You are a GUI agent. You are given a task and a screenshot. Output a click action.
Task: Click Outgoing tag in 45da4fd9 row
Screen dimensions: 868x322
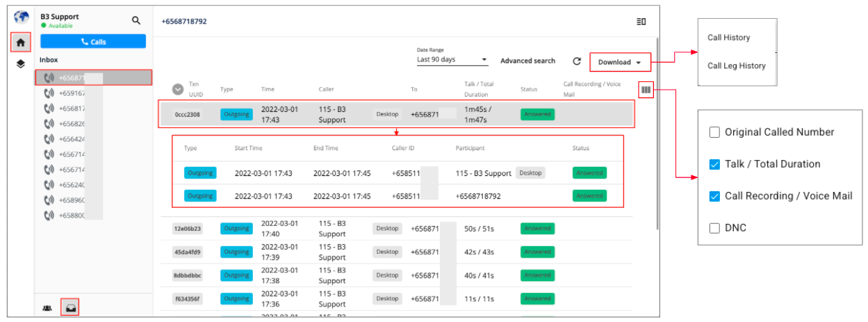click(236, 252)
